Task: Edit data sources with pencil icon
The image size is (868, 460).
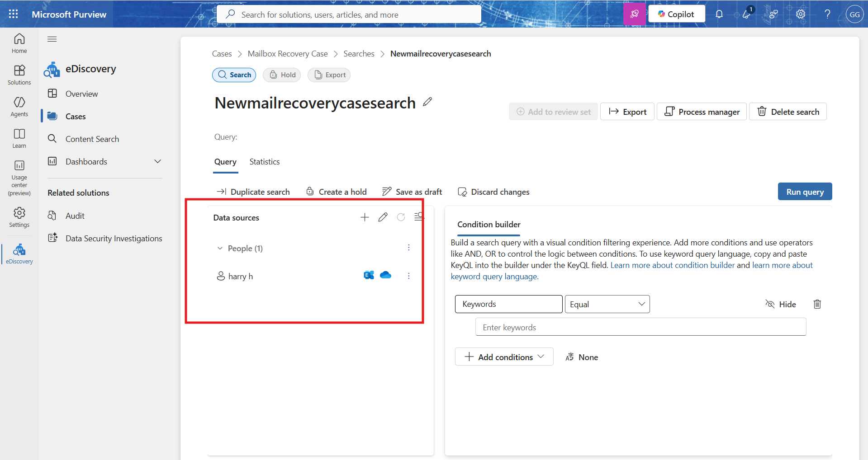Action: (x=383, y=217)
